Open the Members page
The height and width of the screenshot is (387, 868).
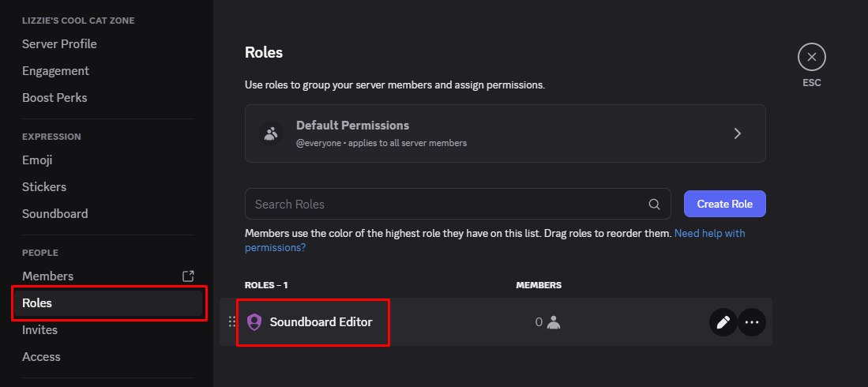(47, 276)
